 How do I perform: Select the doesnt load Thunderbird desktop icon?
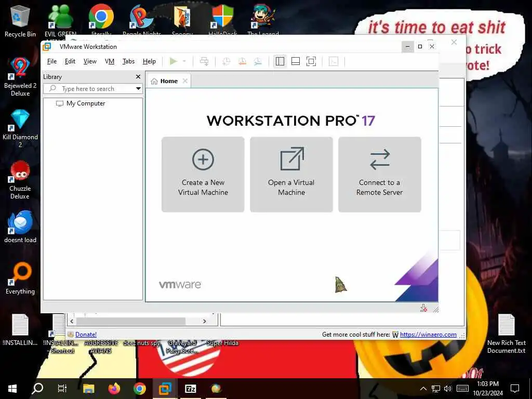coord(20,227)
